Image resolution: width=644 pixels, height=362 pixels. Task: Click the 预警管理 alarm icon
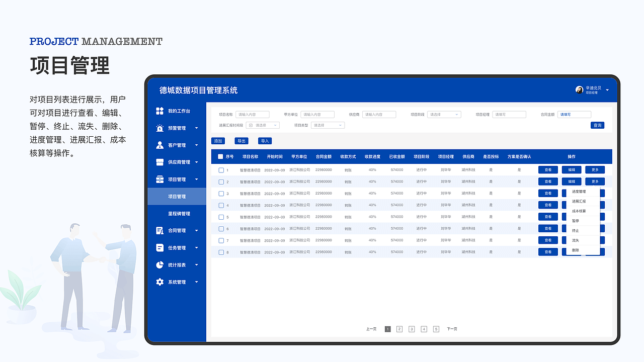(159, 128)
